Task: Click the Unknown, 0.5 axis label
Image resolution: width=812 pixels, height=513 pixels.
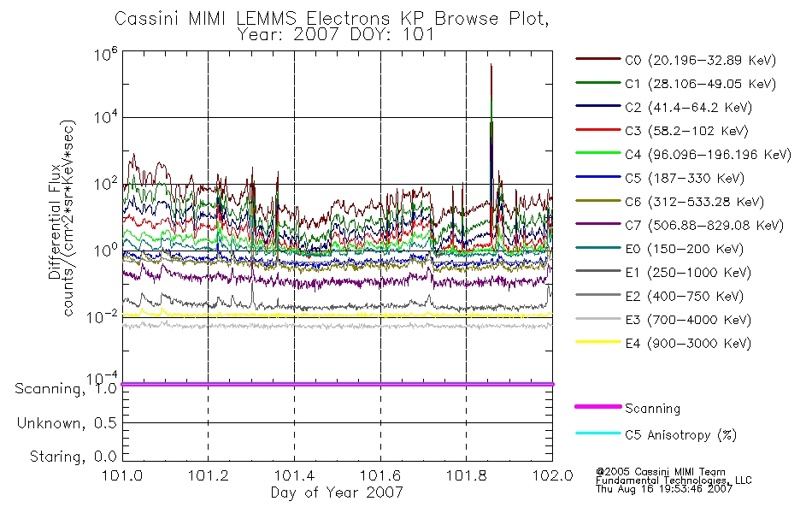Action: pos(67,423)
